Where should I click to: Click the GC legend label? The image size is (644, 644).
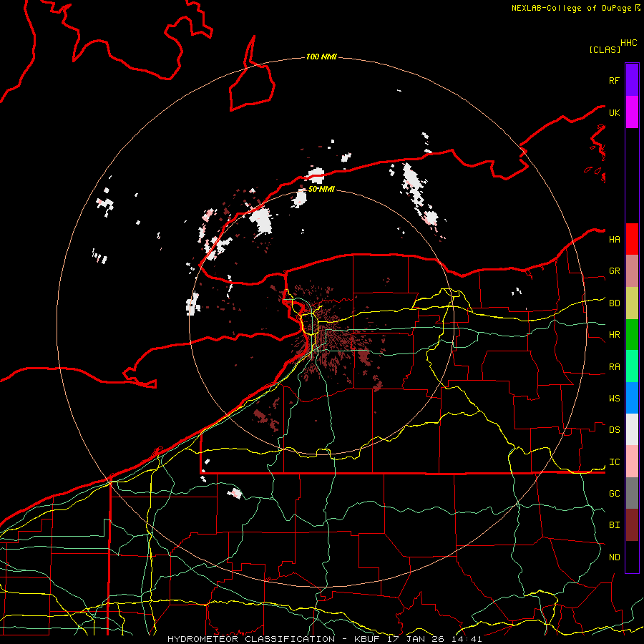[x=614, y=494]
